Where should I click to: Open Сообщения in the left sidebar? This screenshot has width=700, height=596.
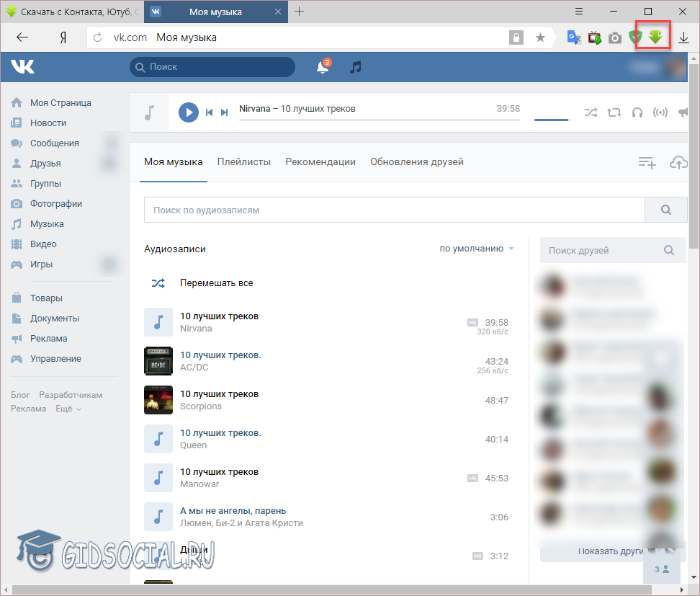(54, 143)
